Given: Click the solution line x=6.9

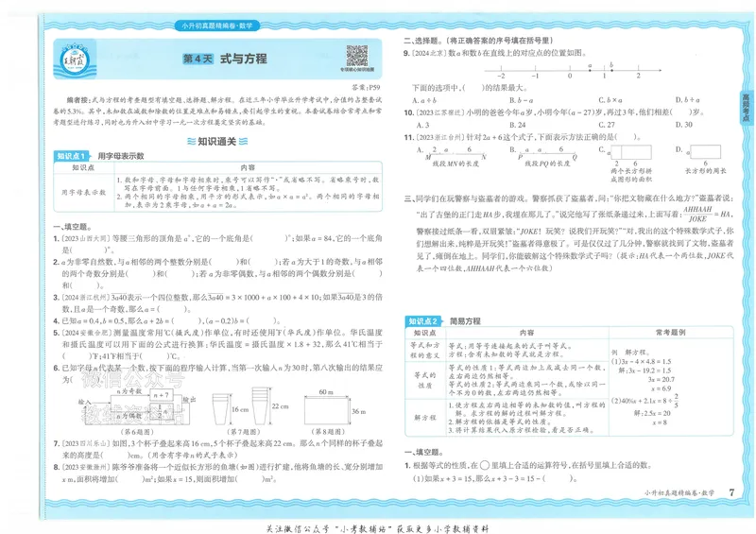Looking at the screenshot, I should coord(661,388).
